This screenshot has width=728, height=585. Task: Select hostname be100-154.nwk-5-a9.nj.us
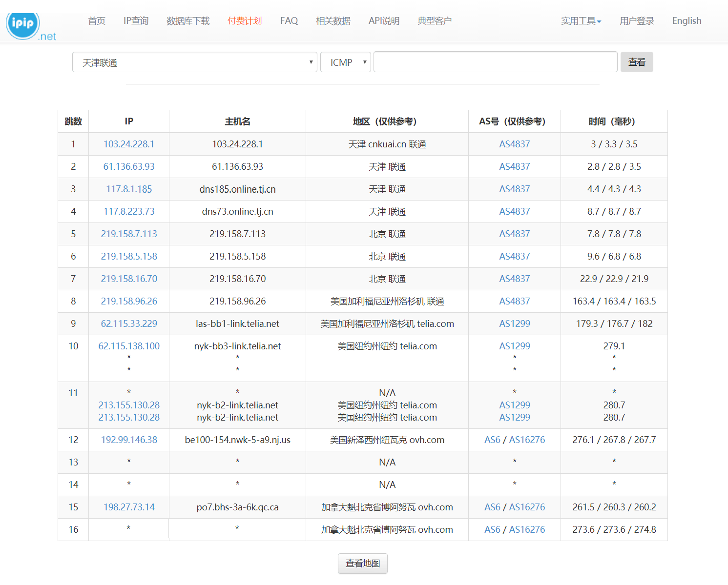(237, 440)
